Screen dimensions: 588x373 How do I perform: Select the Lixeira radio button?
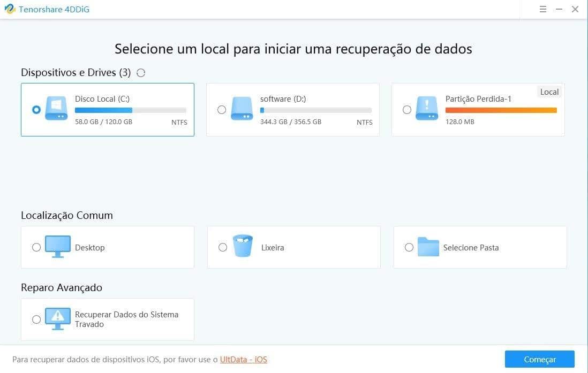pyautogui.click(x=223, y=247)
